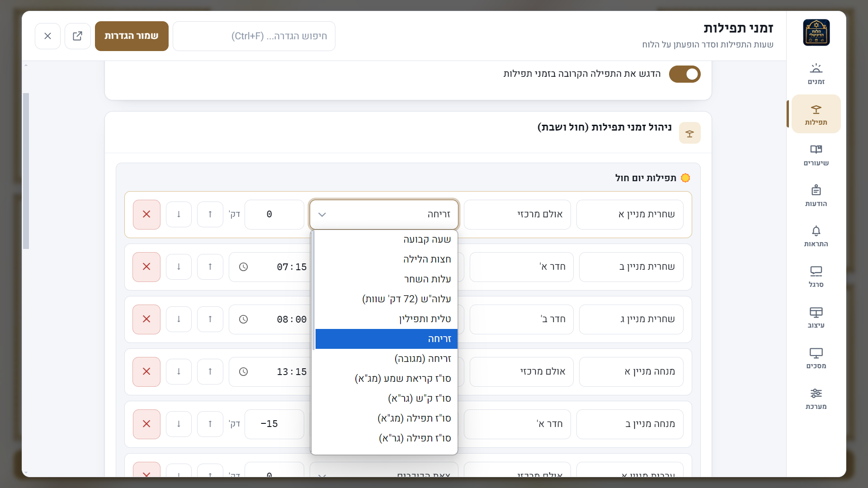Move שחרית מניין ב row up
Image resolution: width=868 pixels, height=488 pixels.
[x=210, y=267]
